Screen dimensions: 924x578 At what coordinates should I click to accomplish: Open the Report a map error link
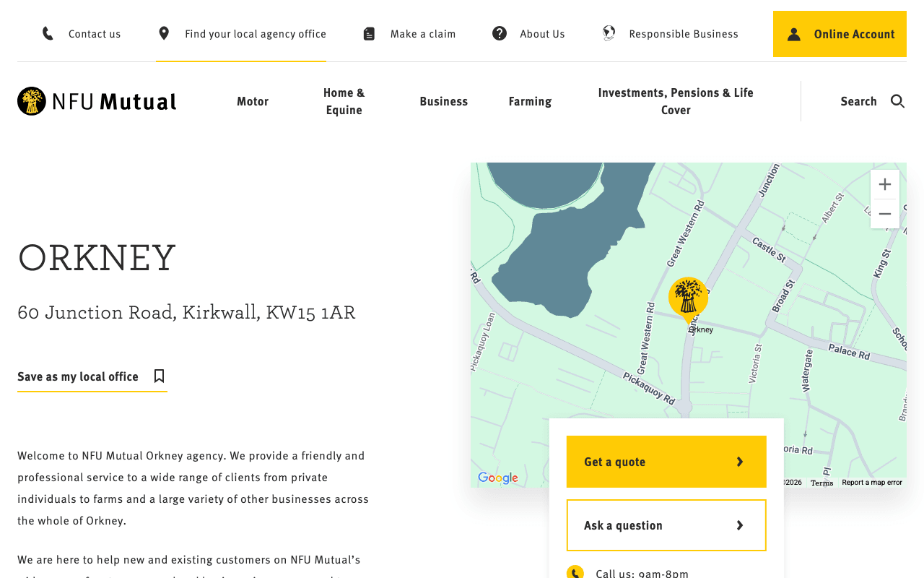pyautogui.click(x=872, y=483)
